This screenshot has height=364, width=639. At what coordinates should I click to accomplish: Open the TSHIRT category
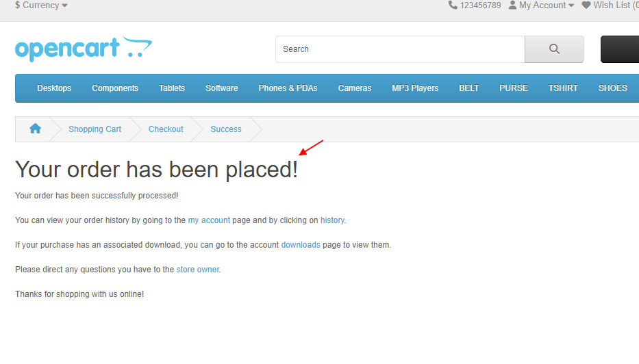point(563,88)
